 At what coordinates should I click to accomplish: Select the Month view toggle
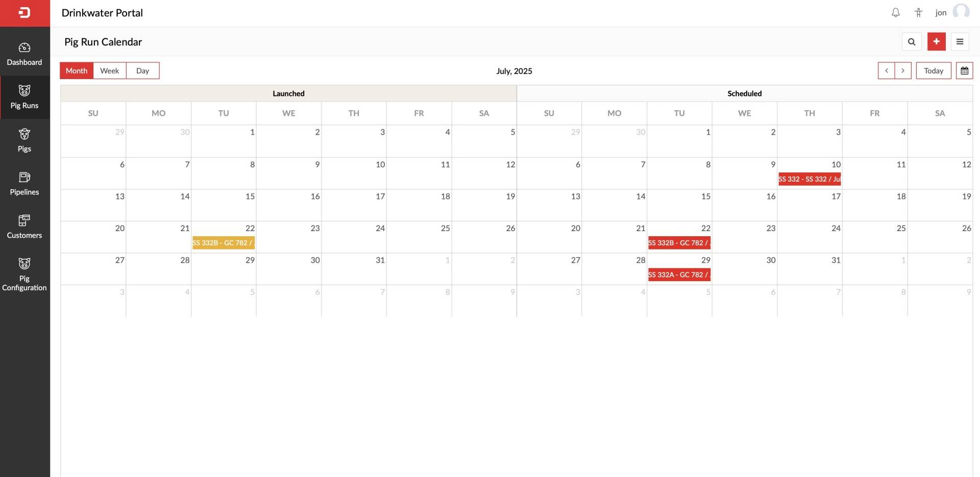click(x=77, y=71)
